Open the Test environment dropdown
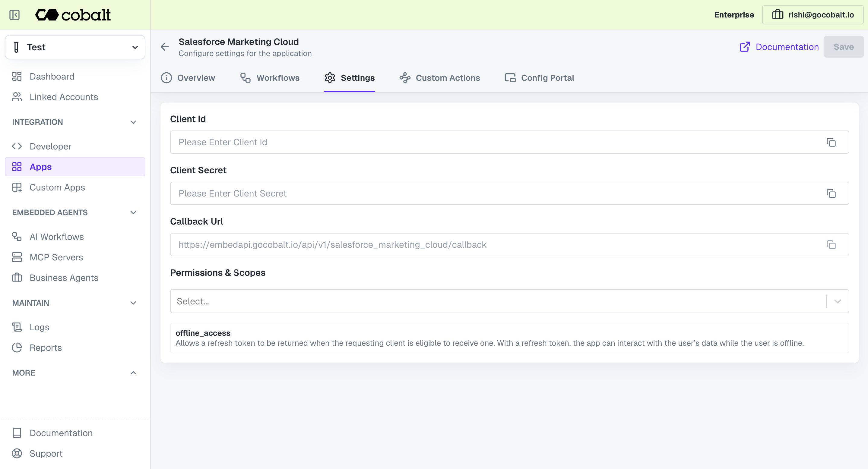This screenshot has height=469, width=868. point(75,47)
